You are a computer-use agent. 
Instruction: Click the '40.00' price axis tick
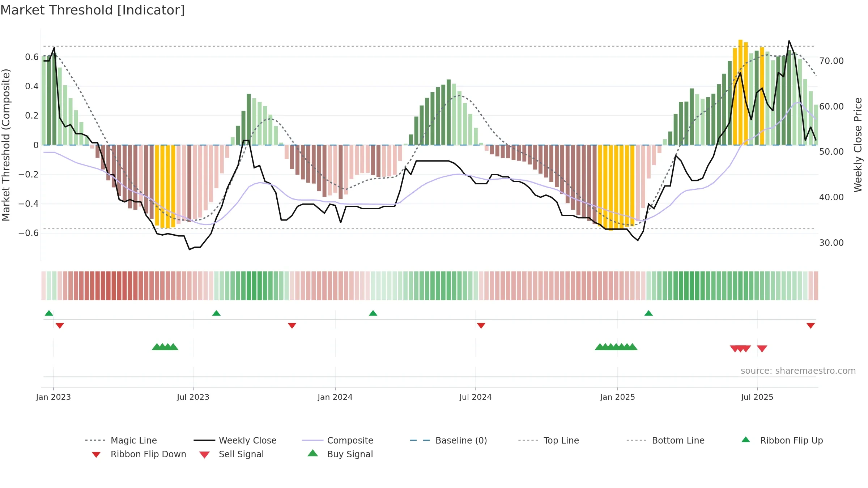click(831, 197)
